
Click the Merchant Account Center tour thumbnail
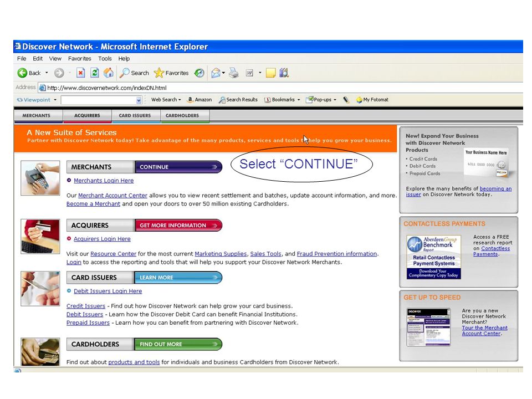click(x=428, y=327)
